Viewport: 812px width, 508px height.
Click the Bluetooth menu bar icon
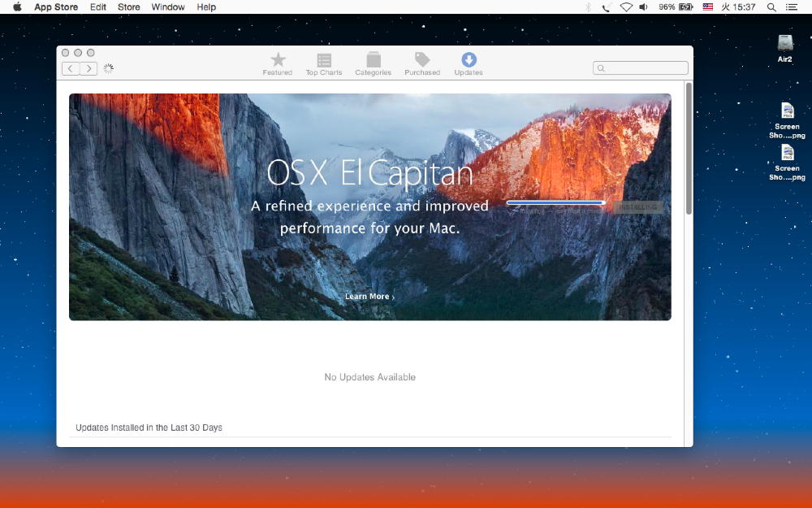point(588,7)
